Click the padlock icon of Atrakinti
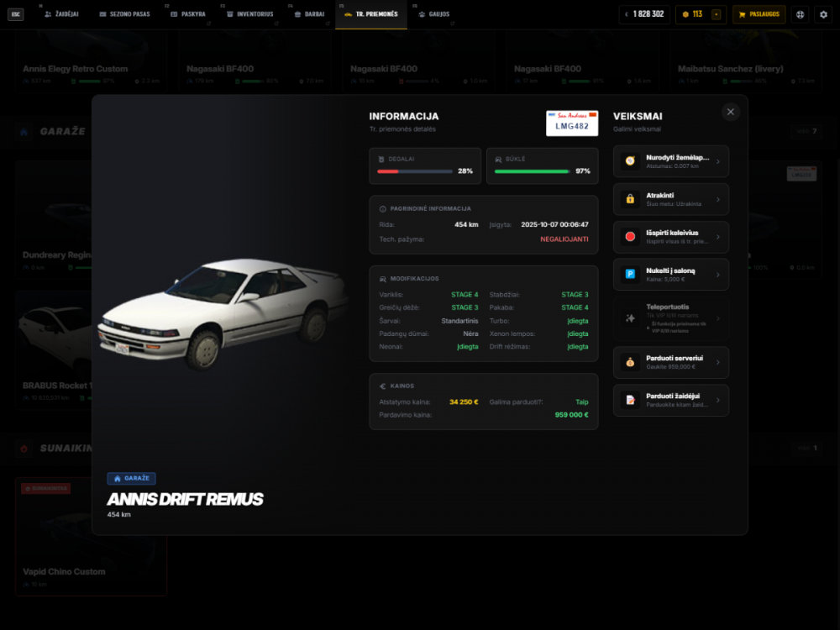This screenshot has width=840, height=630. point(630,199)
